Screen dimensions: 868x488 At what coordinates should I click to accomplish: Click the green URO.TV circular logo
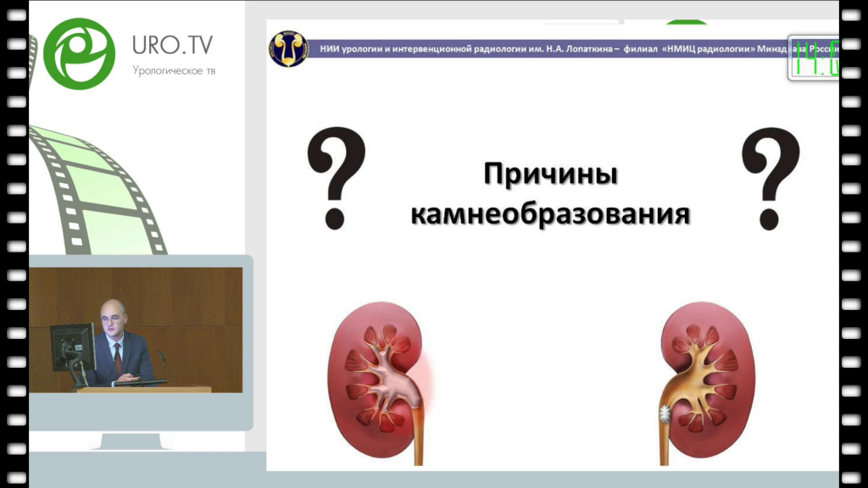[x=79, y=53]
